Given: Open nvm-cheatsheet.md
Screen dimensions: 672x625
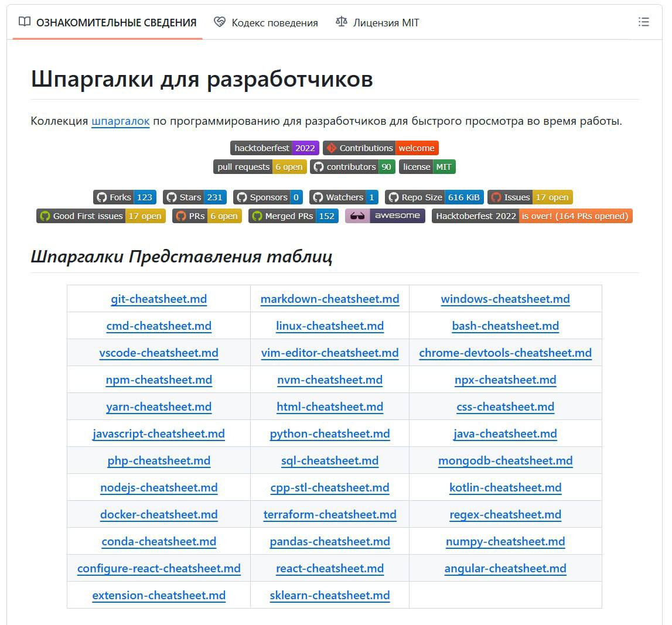Looking at the screenshot, I should click(330, 380).
